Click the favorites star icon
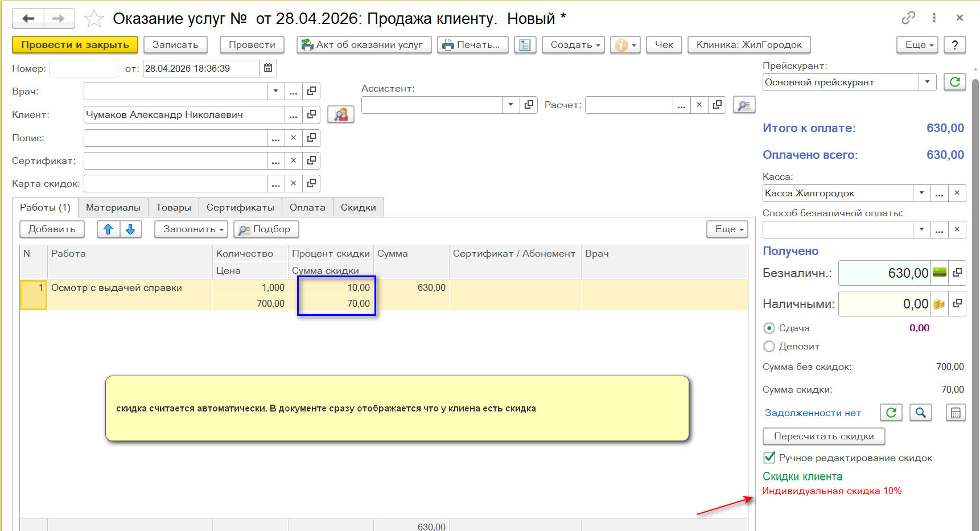 (94, 19)
